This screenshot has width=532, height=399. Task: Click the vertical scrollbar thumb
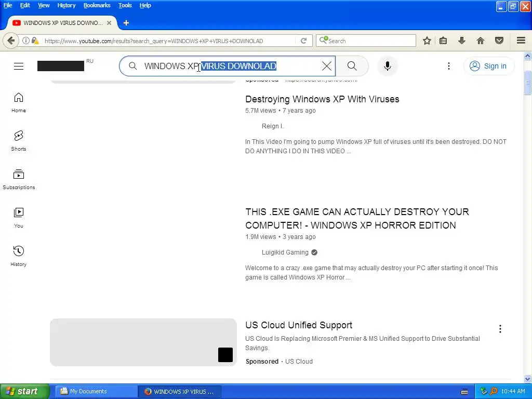click(528, 83)
